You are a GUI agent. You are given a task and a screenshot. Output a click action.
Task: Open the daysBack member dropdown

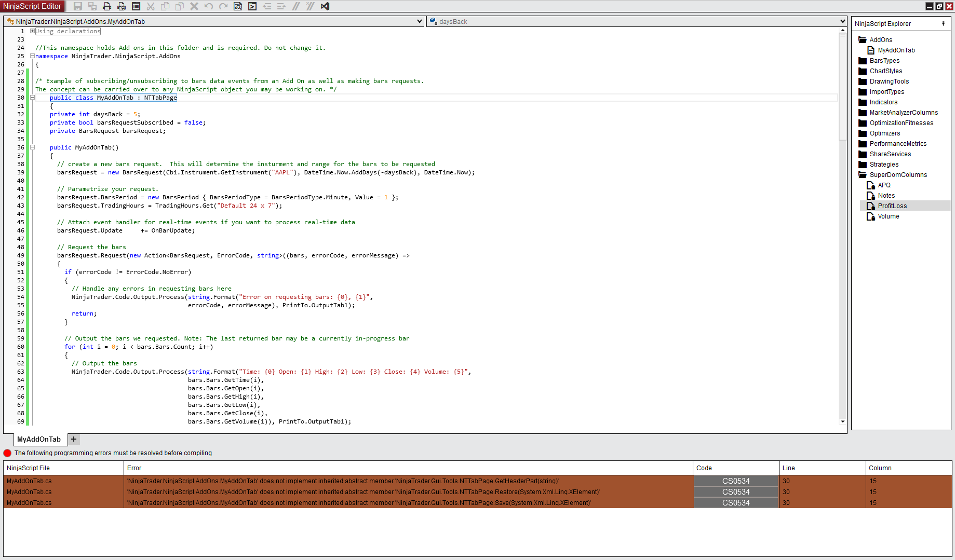tap(843, 21)
